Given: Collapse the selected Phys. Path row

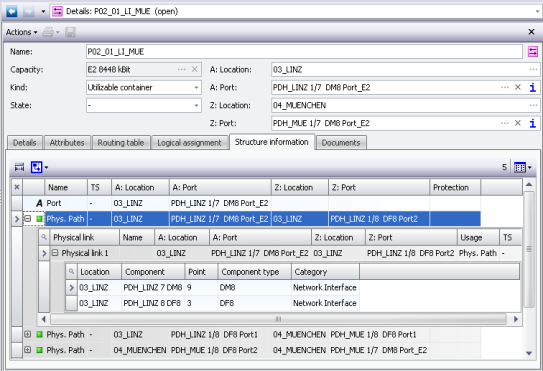Looking at the screenshot, I should coord(28,219).
